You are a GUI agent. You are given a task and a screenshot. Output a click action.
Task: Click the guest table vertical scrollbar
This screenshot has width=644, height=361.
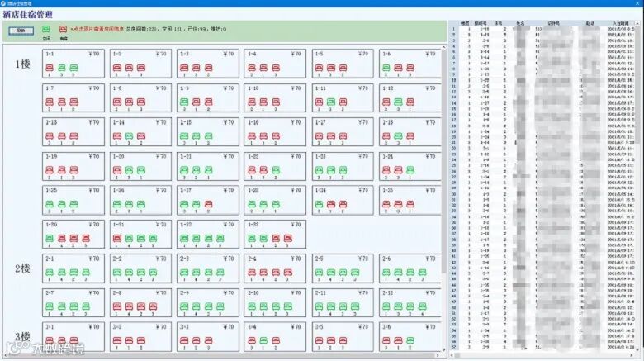637,84
